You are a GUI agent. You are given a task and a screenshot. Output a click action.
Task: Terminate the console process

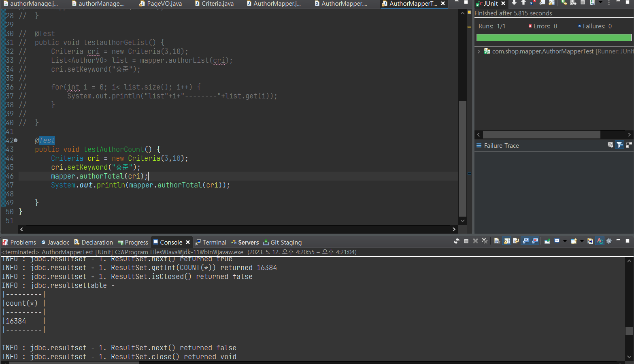click(466, 241)
